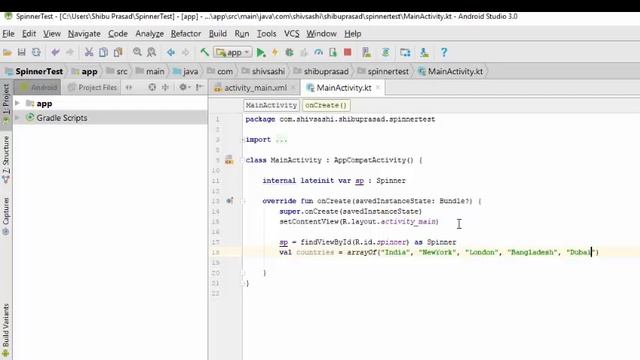Open the Edit menu
This screenshot has width=640, height=360.
(x=29, y=34)
